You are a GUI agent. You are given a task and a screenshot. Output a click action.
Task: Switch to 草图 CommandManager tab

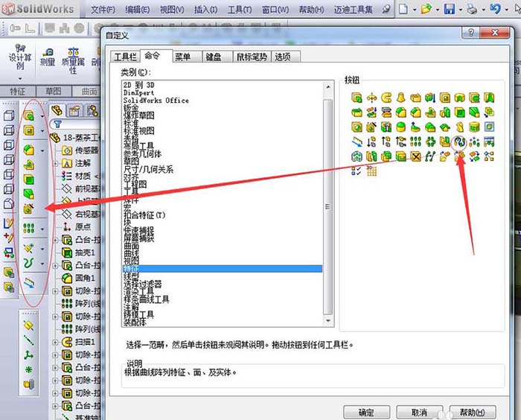click(53, 92)
